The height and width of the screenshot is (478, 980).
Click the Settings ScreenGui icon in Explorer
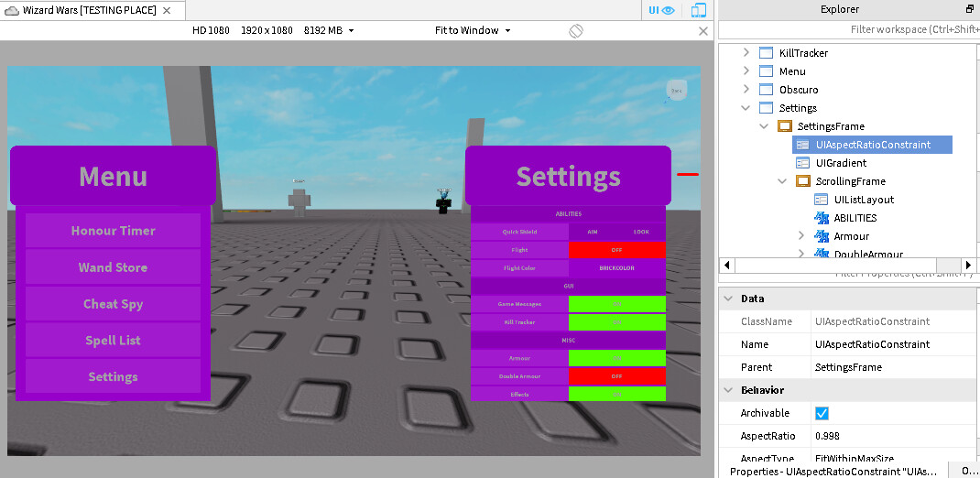(x=767, y=107)
